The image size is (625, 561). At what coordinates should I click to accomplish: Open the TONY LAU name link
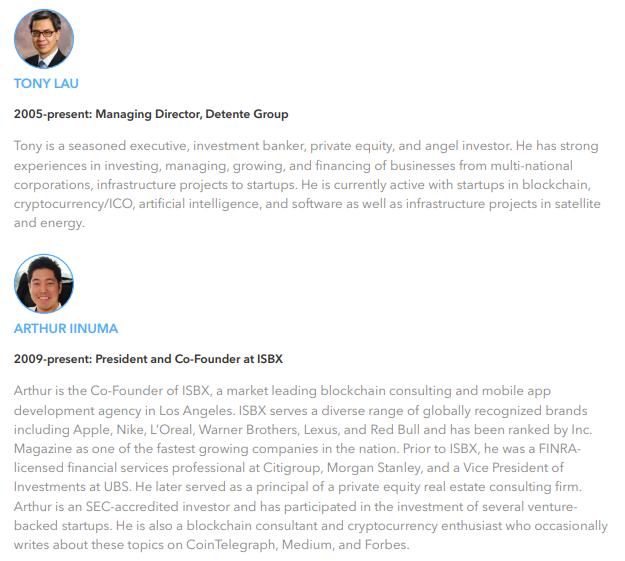(46, 84)
